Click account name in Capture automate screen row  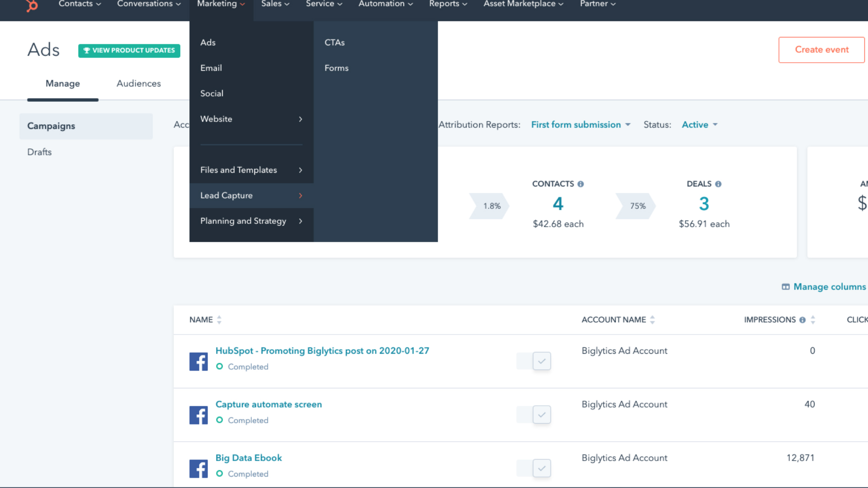click(624, 404)
